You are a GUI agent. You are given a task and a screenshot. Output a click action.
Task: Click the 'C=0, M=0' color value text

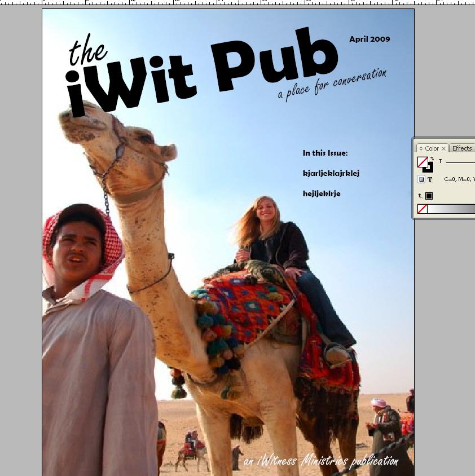click(x=459, y=179)
